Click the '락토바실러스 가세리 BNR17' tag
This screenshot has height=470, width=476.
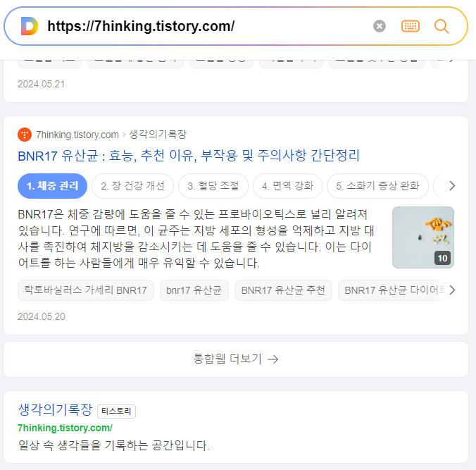pos(86,290)
